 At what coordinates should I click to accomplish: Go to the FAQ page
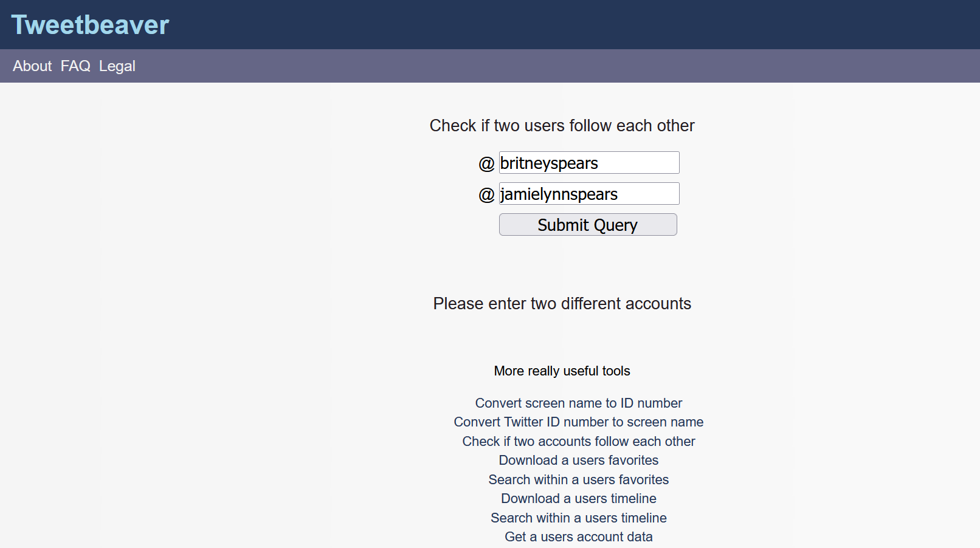coord(75,66)
